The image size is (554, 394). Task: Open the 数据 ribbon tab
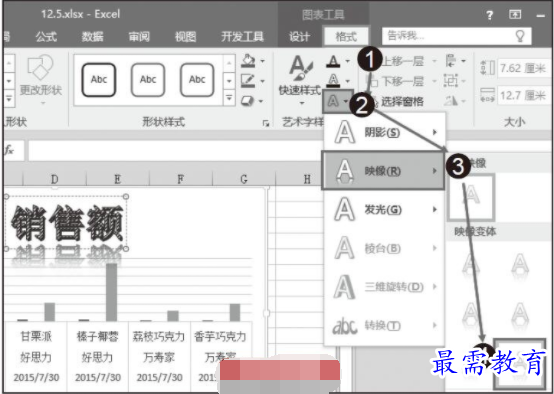pyautogui.click(x=93, y=36)
